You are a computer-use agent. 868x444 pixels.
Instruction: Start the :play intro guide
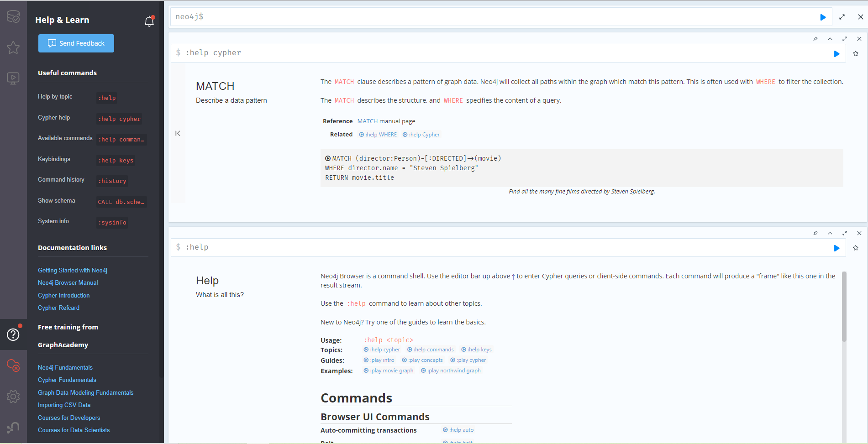379,360
